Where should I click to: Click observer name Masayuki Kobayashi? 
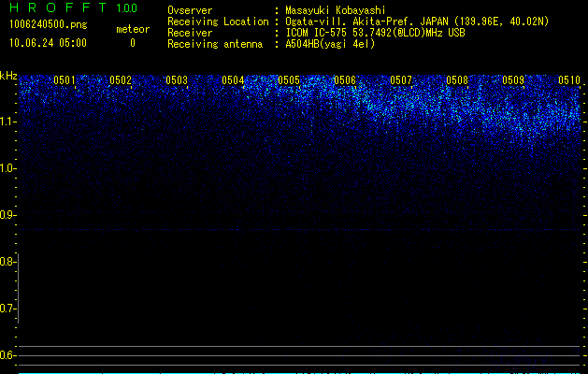tap(336, 10)
